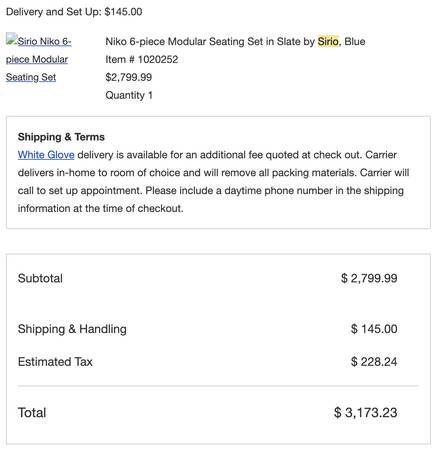Click the total amount $3,173.23
The image size is (436, 450).
point(366,413)
